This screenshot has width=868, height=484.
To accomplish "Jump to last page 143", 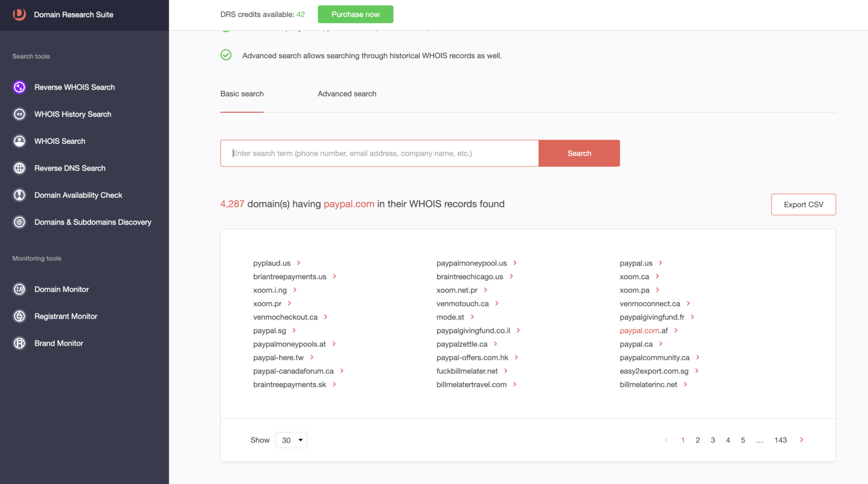I will click(780, 440).
